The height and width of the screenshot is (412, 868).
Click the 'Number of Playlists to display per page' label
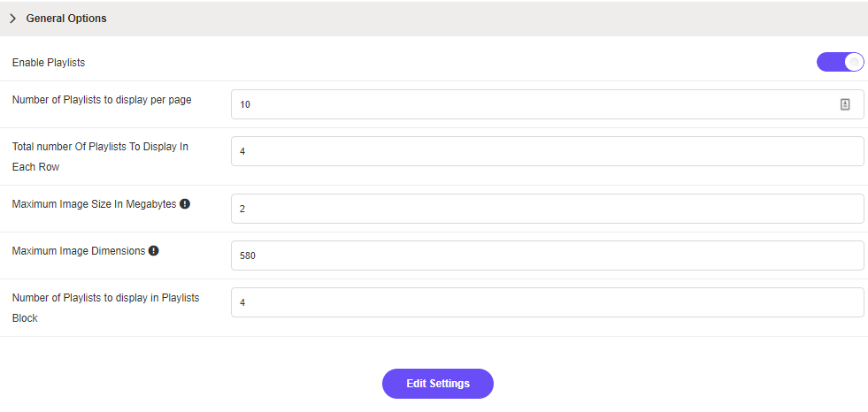tap(102, 99)
